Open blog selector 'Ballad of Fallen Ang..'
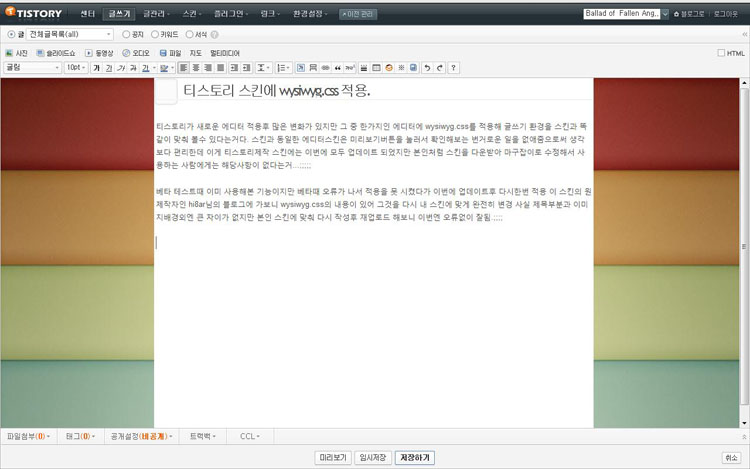Viewport: 750px width, 469px height. point(626,14)
